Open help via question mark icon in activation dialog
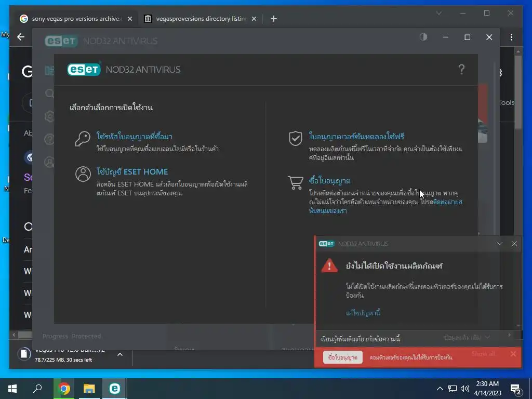The image size is (532, 399). (x=461, y=70)
